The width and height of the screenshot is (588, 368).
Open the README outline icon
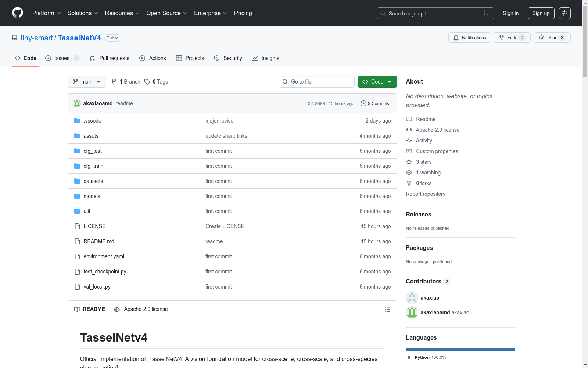388,309
